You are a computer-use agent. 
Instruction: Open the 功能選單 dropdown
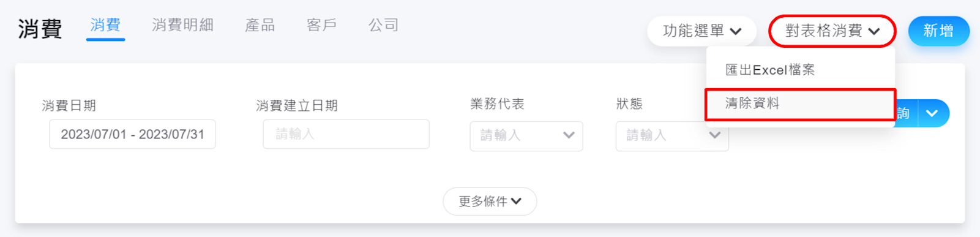coord(701,31)
